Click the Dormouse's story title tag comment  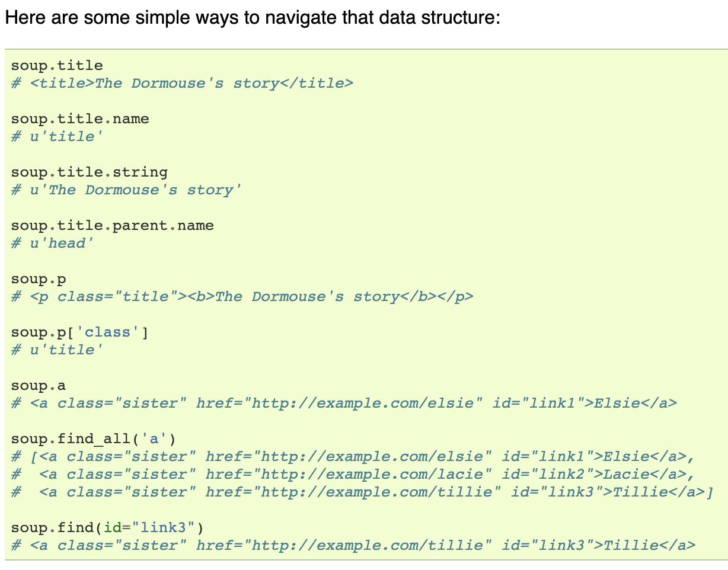click(x=182, y=84)
